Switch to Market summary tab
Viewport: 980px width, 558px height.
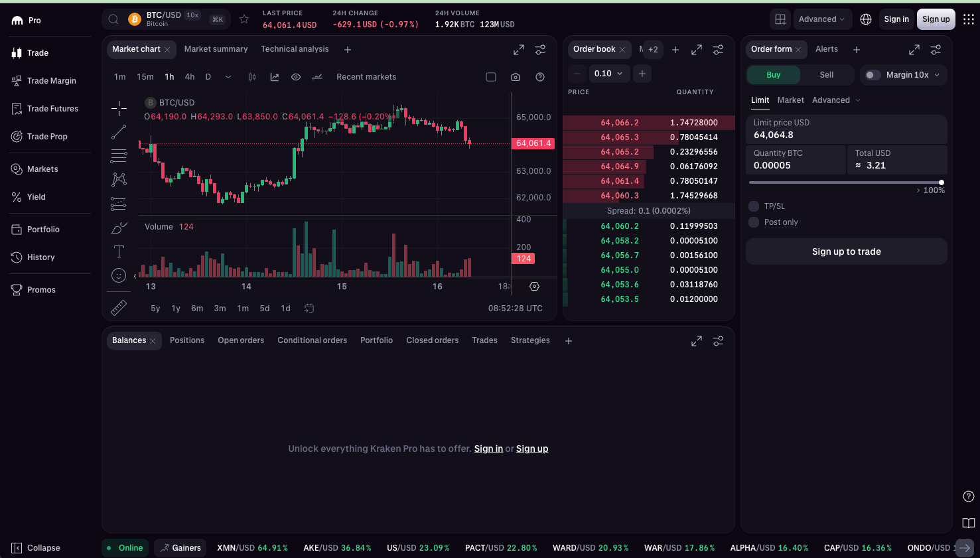216,49
